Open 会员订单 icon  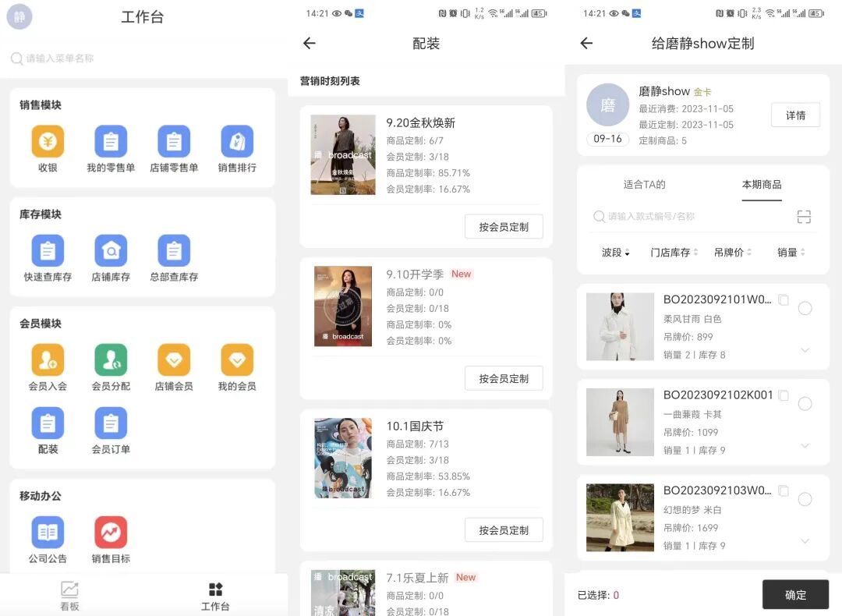tap(111, 423)
